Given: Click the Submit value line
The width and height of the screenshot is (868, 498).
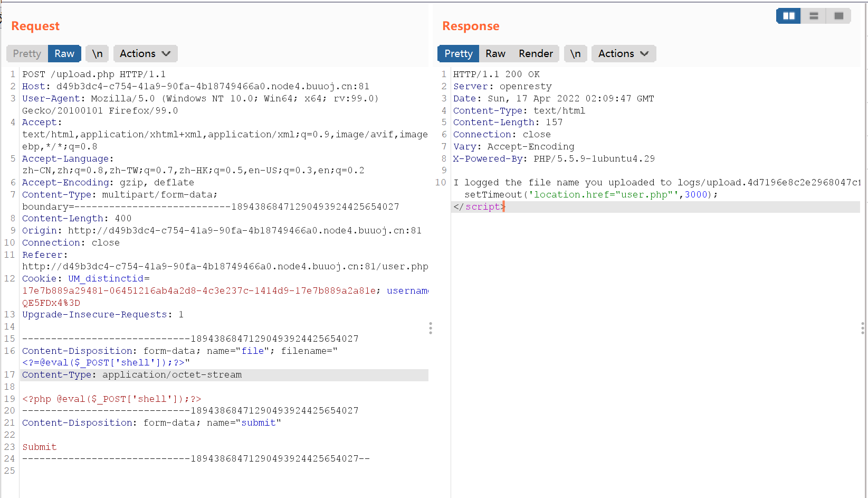Looking at the screenshot, I should 40,447.
